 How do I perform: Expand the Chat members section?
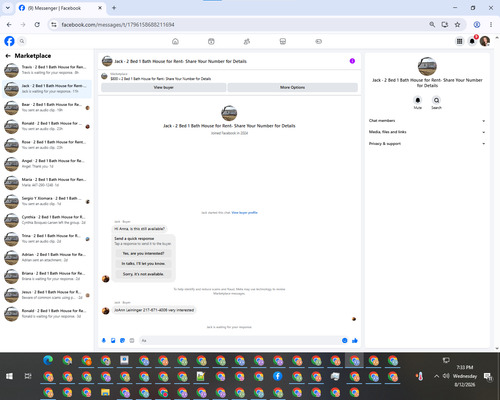[x=427, y=121]
